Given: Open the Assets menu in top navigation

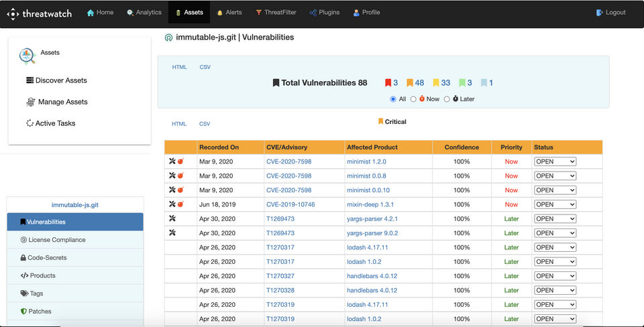Looking at the screenshot, I should coord(189,12).
